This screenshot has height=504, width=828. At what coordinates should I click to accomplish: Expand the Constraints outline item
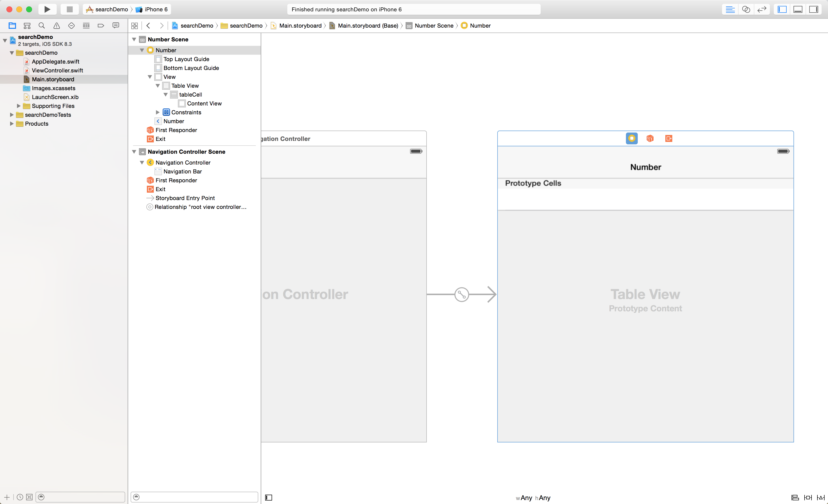click(158, 112)
